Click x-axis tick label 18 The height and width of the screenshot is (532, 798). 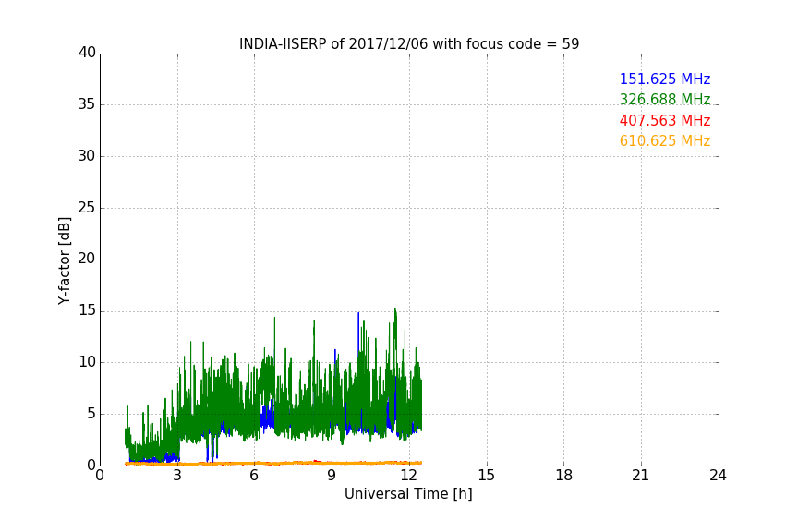point(564,476)
